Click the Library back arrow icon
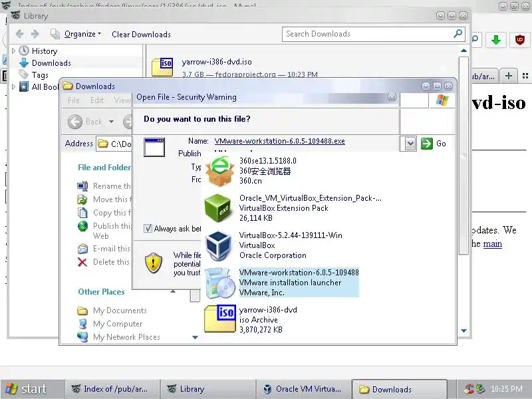The width and height of the screenshot is (532, 399). [x=20, y=34]
